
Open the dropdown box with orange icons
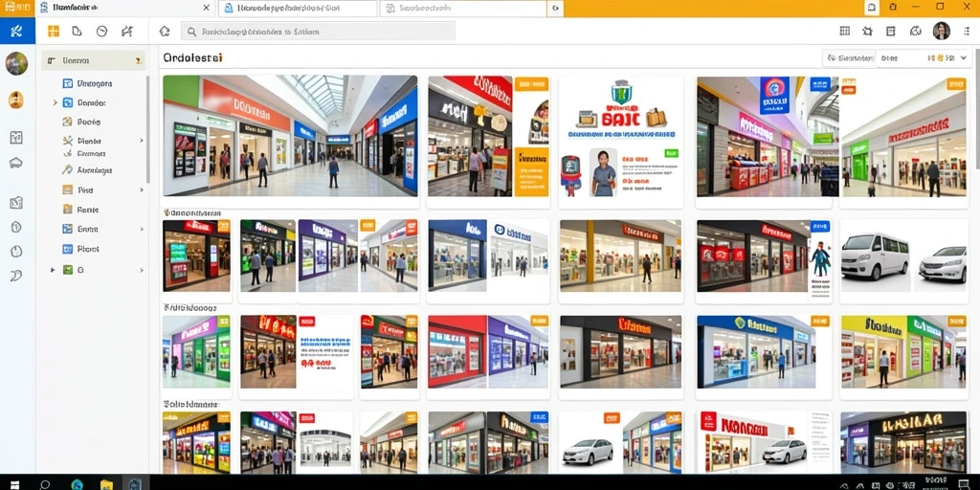pos(924,58)
